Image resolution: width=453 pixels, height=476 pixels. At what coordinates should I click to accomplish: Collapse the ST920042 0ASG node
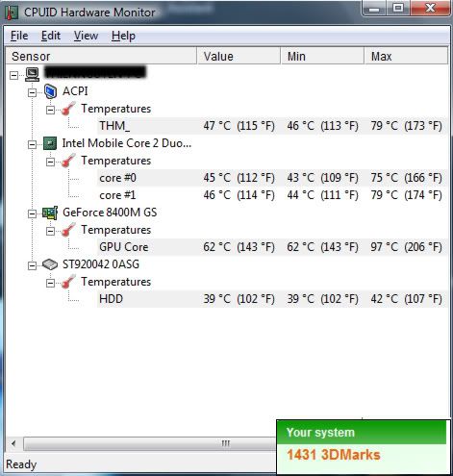[32, 265]
